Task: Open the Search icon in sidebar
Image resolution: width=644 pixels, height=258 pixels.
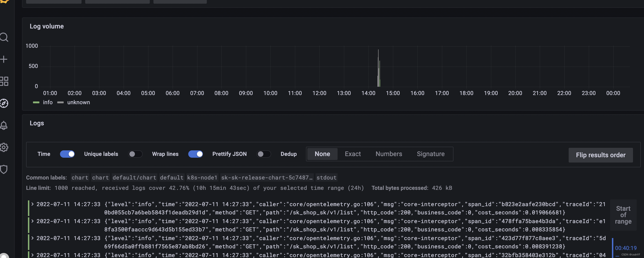Action: click(4, 37)
